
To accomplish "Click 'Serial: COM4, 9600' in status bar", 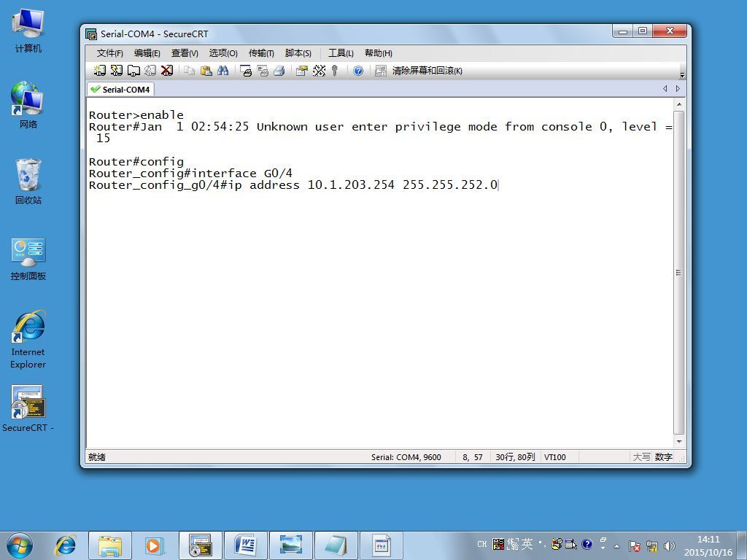I will 406,457.
